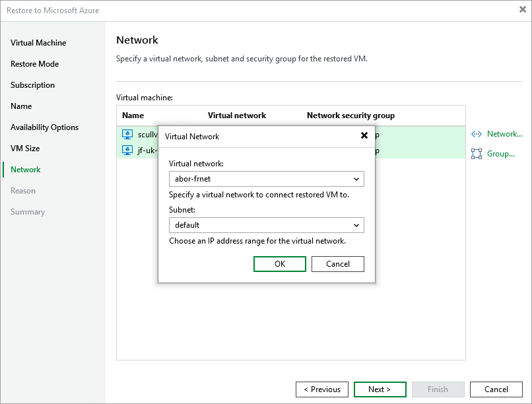Confirm with OK in Virtual Network dialog
532x404 pixels.
(x=280, y=264)
